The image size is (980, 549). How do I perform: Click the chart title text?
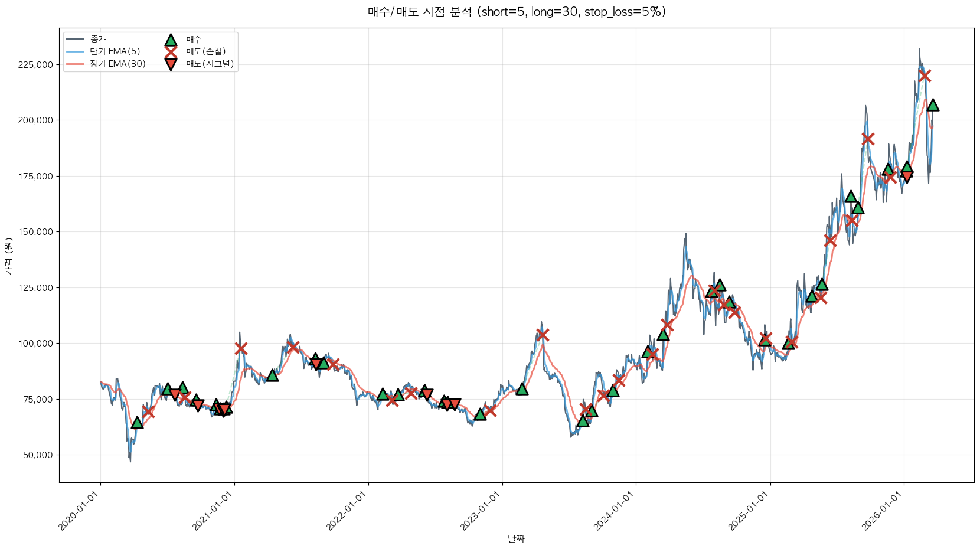tap(517, 12)
